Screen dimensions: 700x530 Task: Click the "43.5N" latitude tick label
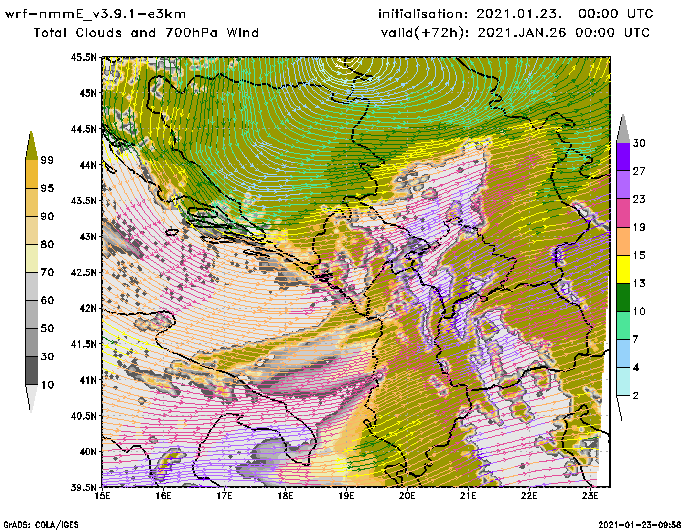[x=83, y=201]
